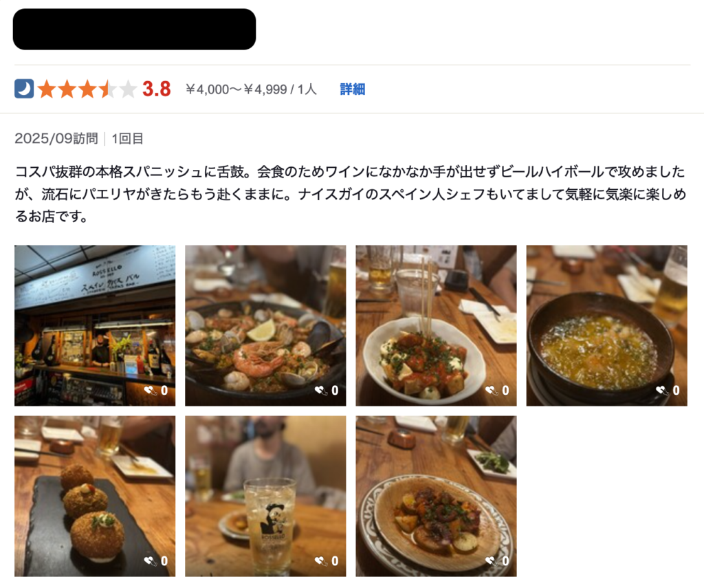704x588 pixels.
Task: Like the restaurant counter photo
Action: (x=156, y=391)
